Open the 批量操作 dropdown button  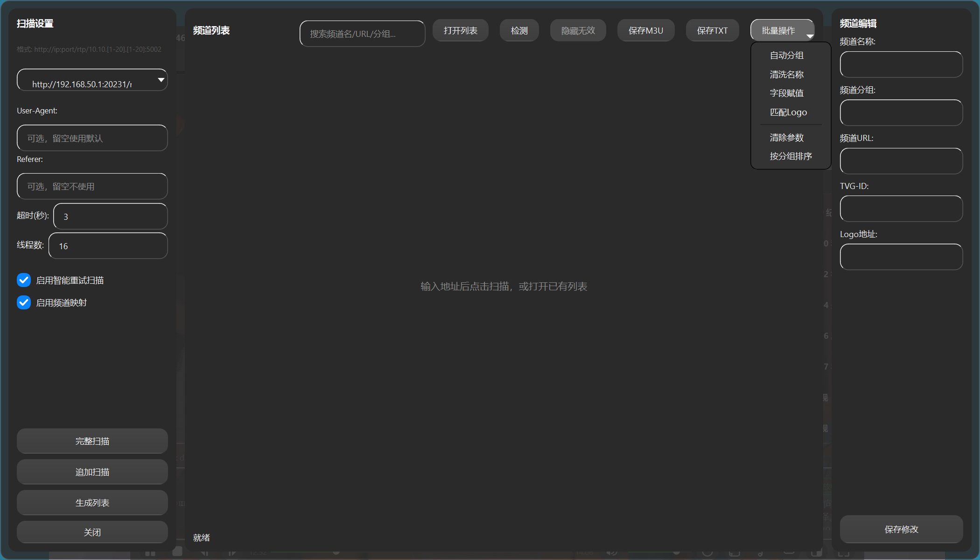coord(783,31)
